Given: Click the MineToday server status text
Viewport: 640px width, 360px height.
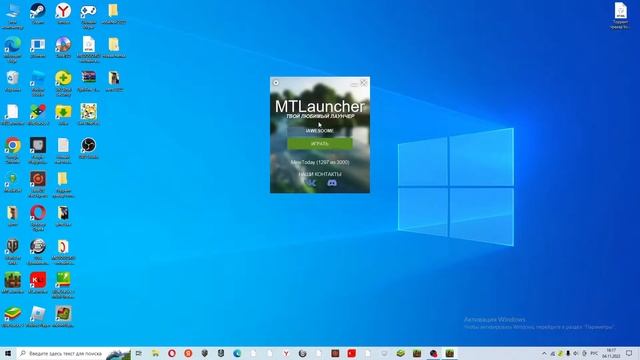Looking at the screenshot, I should pyautogui.click(x=320, y=162).
